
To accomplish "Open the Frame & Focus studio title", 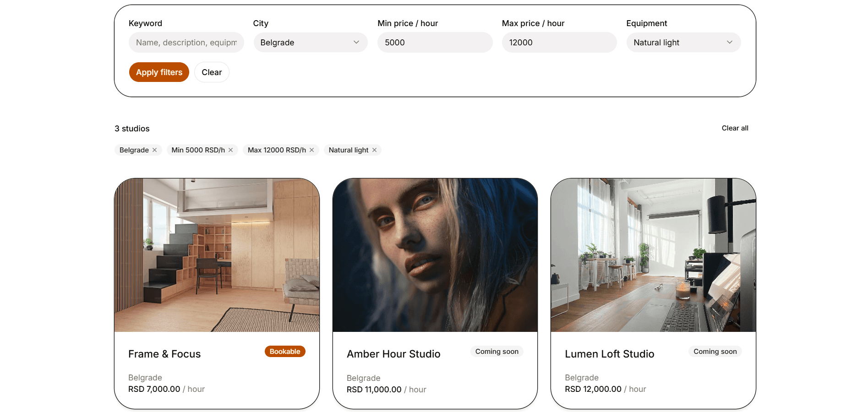I will [164, 354].
